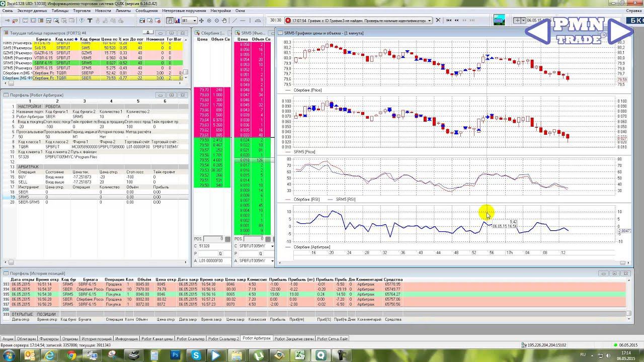
Task: Click the crosshair plus button in toolbar
Action: coord(517,21)
